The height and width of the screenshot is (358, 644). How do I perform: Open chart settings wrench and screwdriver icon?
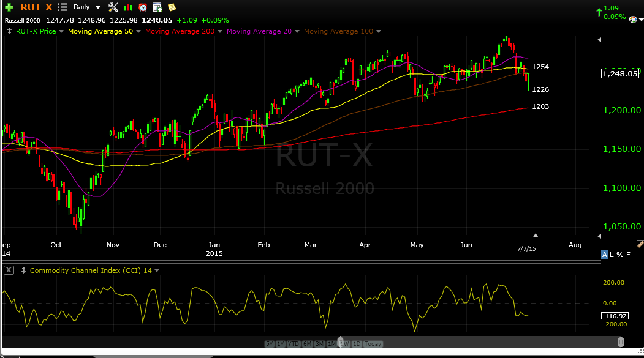[x=113, y=7]
